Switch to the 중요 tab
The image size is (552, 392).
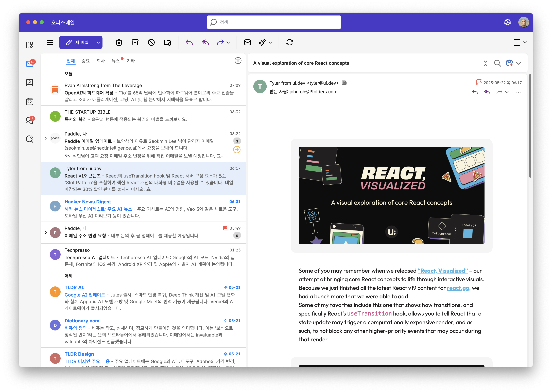(85, 61)
